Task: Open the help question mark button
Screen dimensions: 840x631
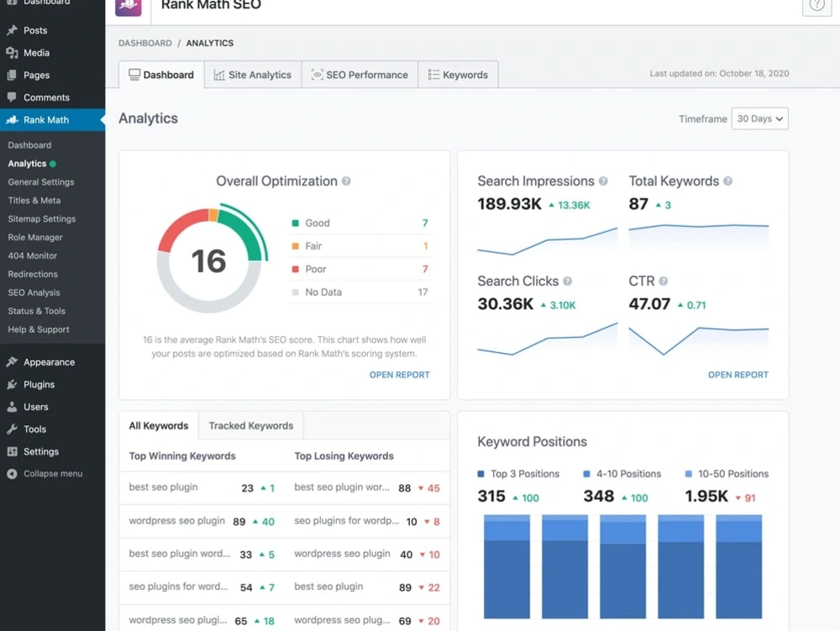Action: tap(816, 7)
